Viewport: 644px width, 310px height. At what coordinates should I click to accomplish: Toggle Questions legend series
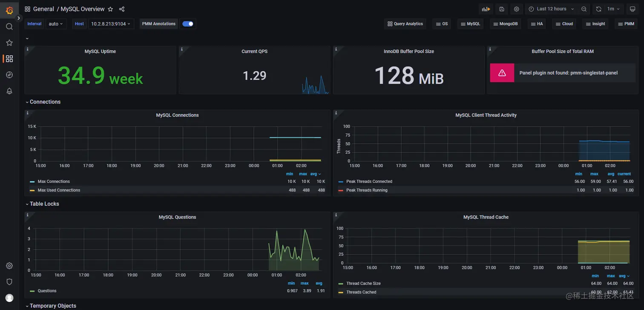click(47, 291)
